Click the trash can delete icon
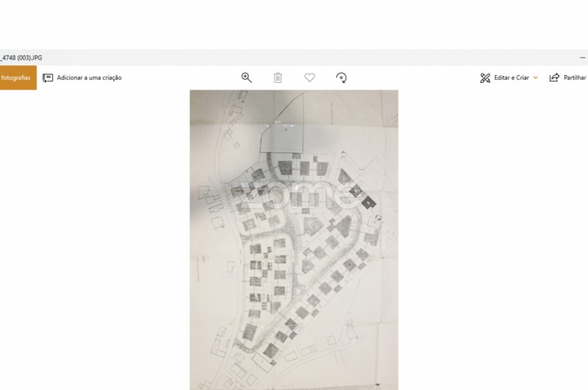Screen dimensions: 588x390 (278, 78)
